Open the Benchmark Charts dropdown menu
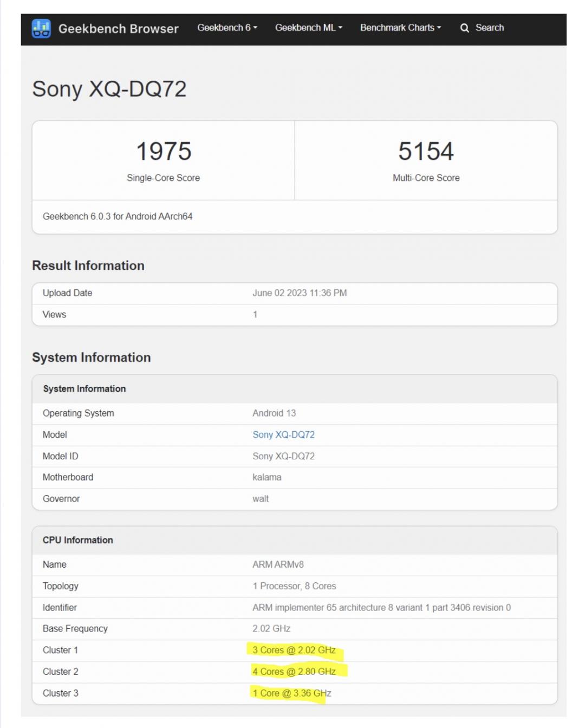The height and width of the screenshot is (728, 585). coord(401,28)
